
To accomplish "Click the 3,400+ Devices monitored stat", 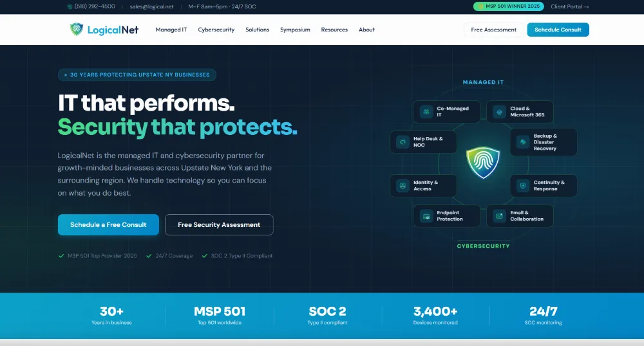I will (435, 316).
